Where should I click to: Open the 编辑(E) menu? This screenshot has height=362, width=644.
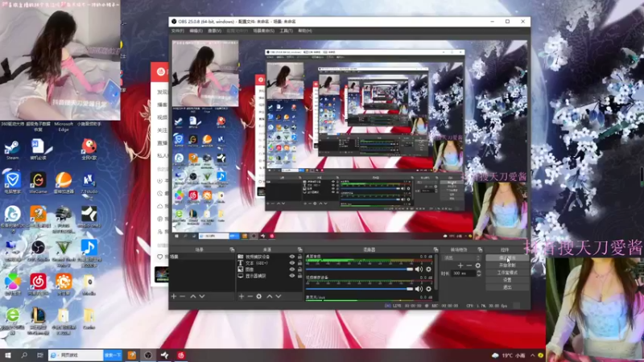point(196,31)
